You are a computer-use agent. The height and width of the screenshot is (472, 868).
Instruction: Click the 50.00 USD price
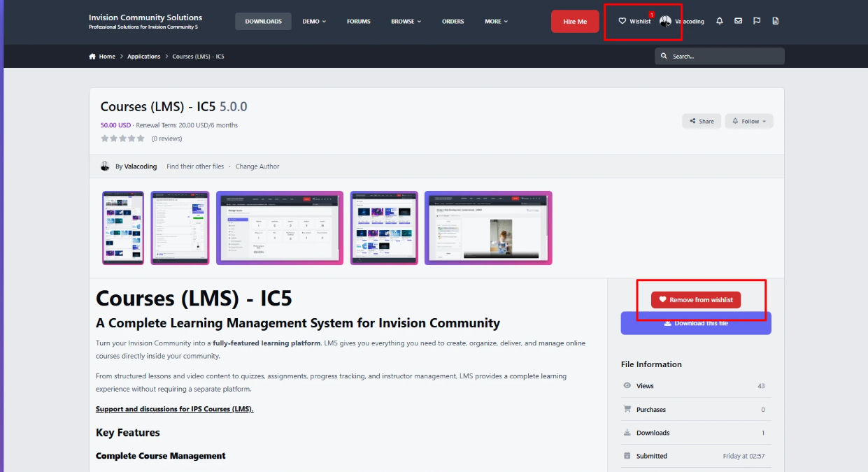coord(115,125)
